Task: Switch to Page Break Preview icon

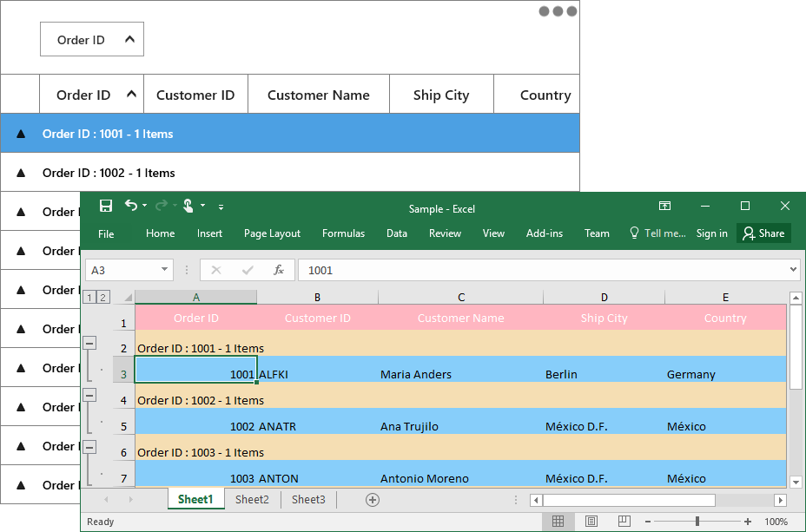Action: click(624, 522)
